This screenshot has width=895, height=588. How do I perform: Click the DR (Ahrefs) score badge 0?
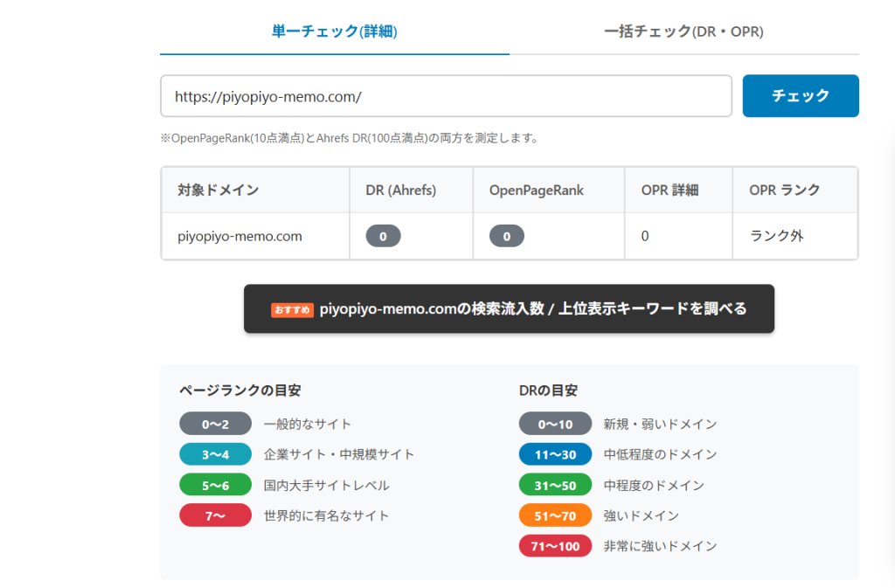coord(383,236)
